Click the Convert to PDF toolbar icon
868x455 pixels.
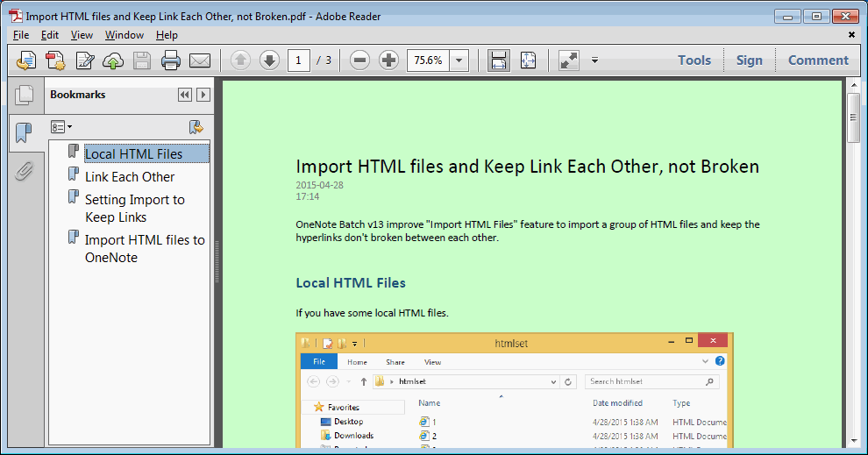[55, 60]
